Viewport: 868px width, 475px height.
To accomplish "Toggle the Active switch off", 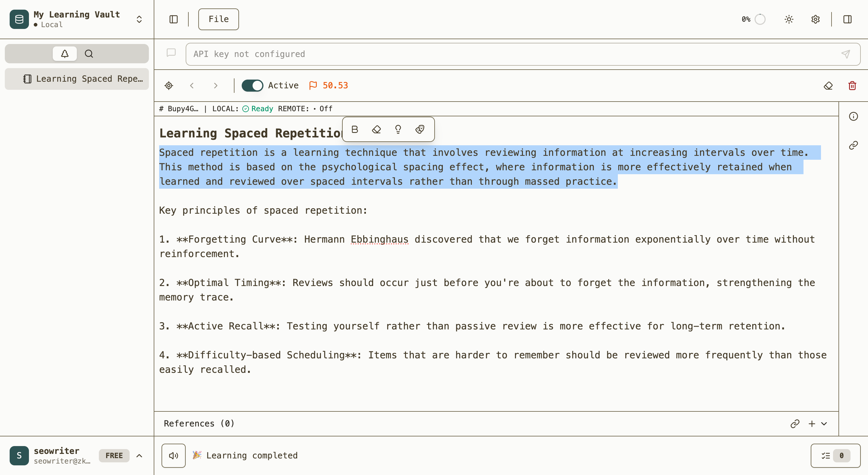I will [x=252, y=86].
